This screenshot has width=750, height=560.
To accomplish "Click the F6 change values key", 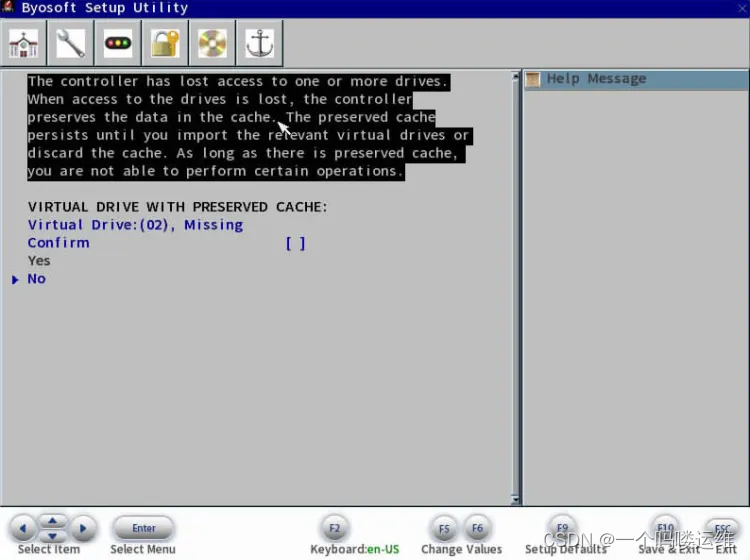I will [x=477, y=528].
